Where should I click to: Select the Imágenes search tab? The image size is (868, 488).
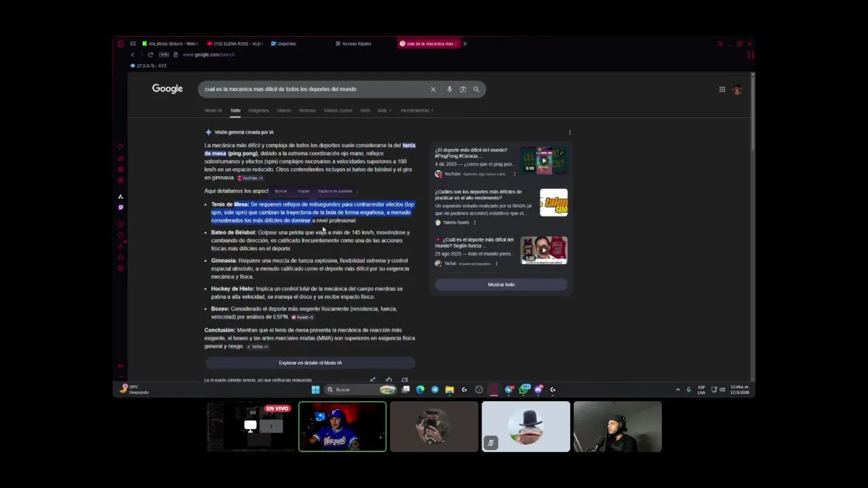258,110
